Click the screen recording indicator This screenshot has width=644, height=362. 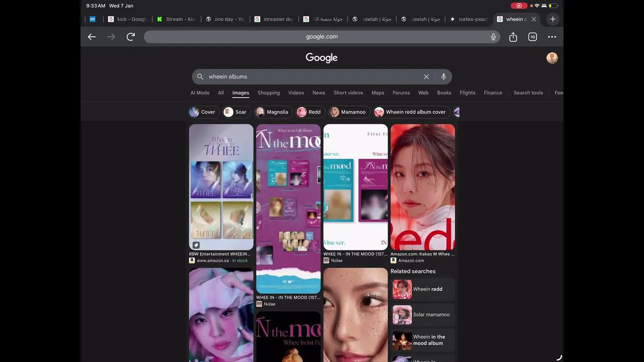519,6
